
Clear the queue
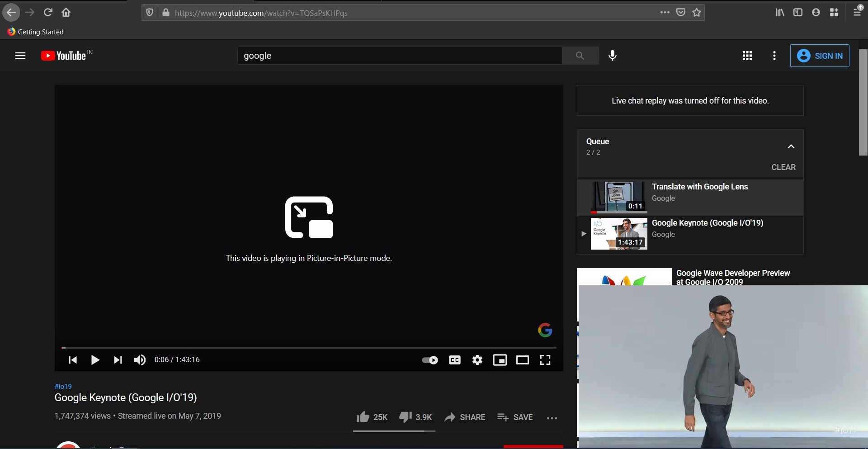point(783,167)
